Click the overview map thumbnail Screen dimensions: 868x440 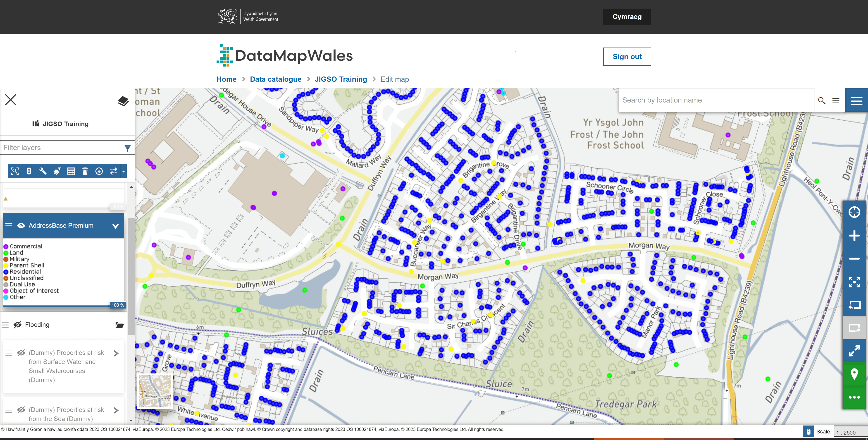click(155, 391)
